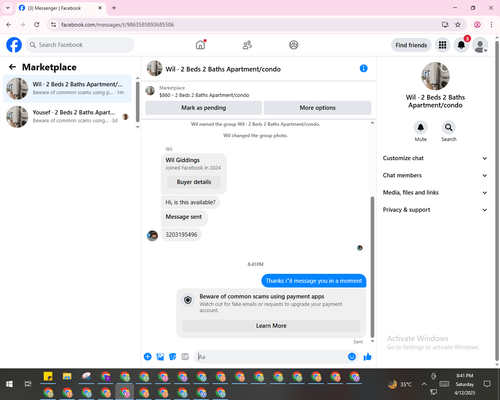Expand Privacy & support section
Viewport: 500px width, 400px height.
tap(435, 210)
